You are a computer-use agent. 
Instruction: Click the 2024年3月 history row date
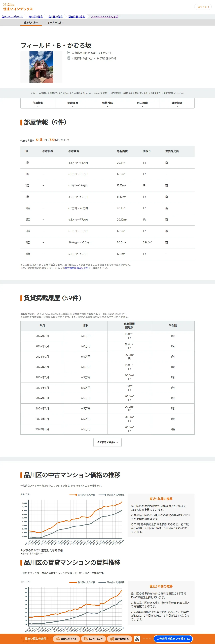tap(42, 419)
